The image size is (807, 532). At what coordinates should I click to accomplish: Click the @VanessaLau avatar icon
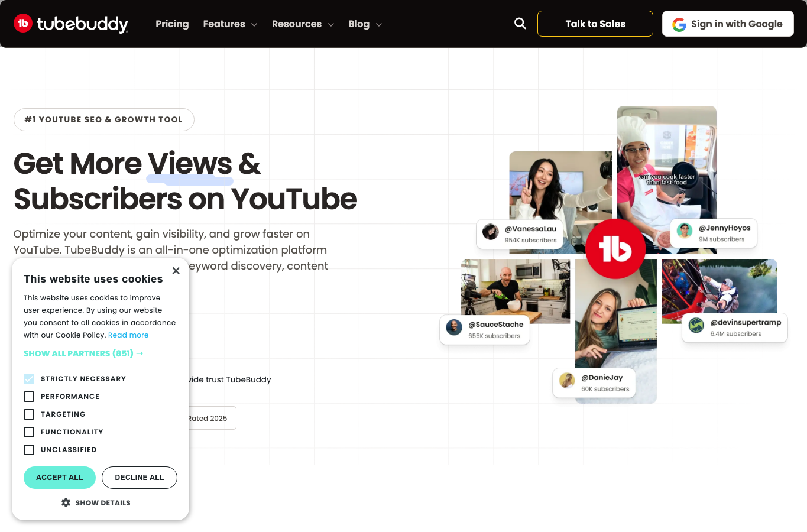pos(491,232)
